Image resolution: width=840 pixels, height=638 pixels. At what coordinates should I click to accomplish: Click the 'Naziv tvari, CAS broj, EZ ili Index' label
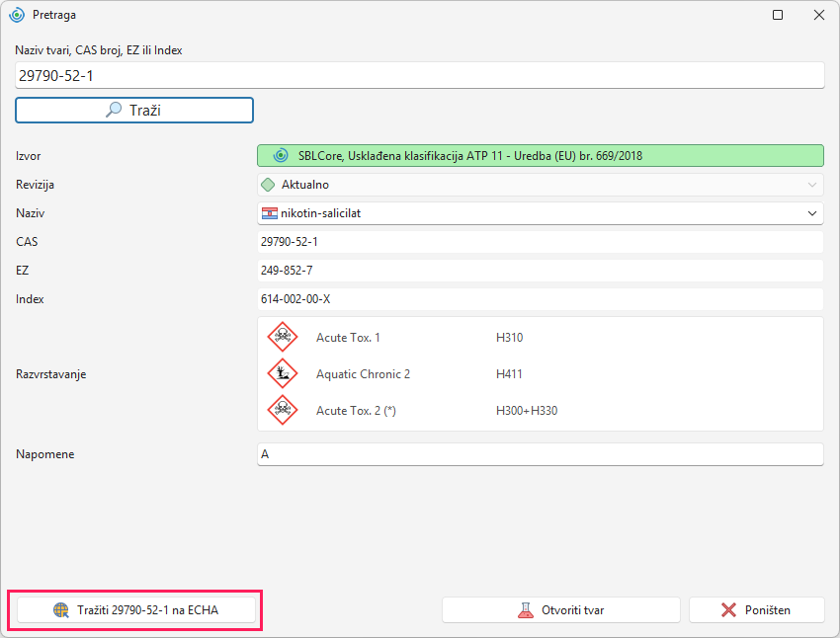pyautogui.click(x=99, y=50)
